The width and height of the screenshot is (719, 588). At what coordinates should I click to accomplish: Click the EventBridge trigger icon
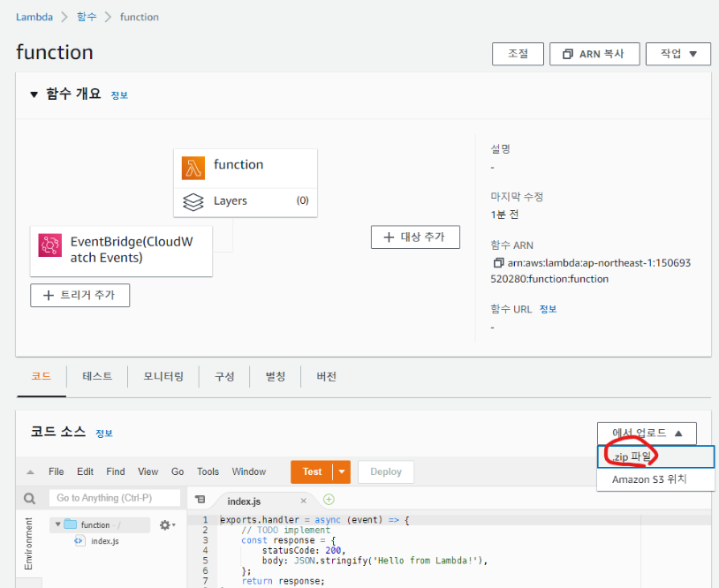point(50,245)
